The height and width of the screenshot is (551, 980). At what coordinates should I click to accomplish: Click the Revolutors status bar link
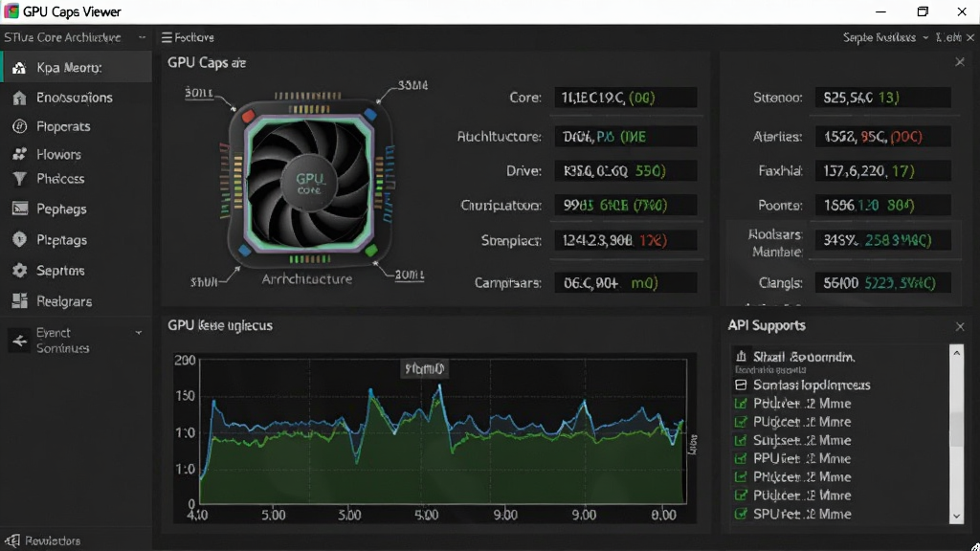(53, 541)
